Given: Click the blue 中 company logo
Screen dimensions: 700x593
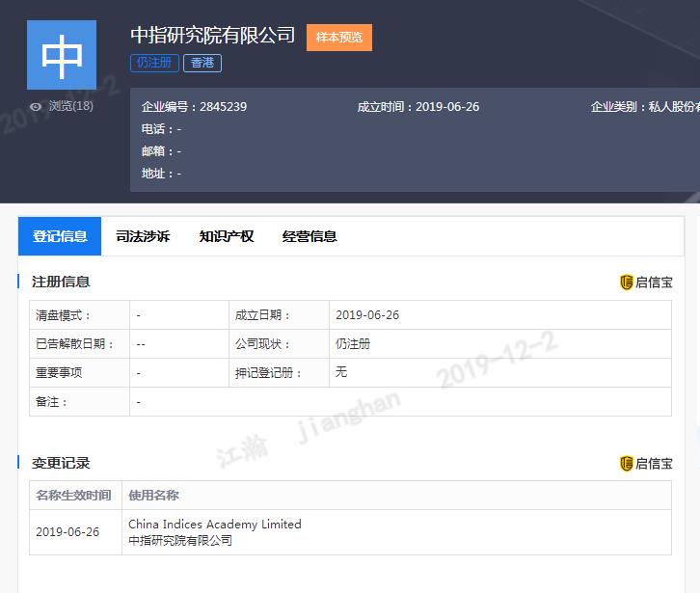Looking at the screenshot, I should [x=62, y=54].
